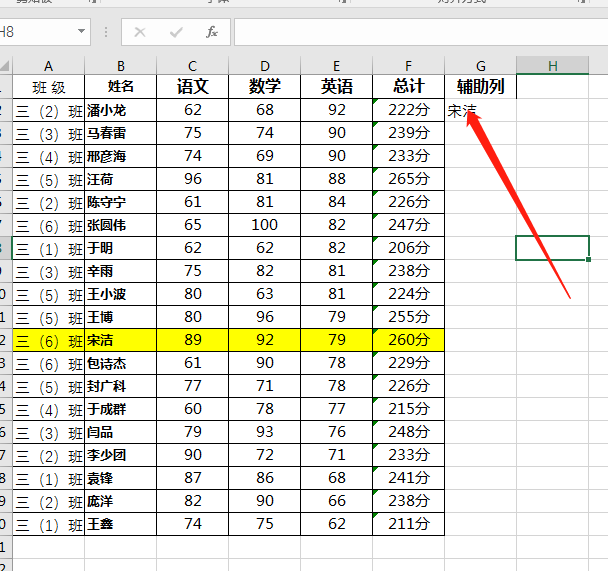Open the Insert Function fx icon
Viewport: 608px width, 571px height.
click(x=212, y=32)
